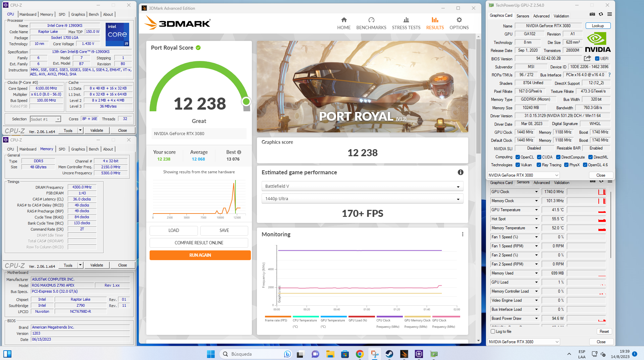This screenshot has width=644, height=360.
Task: Go to BENCHMARKS in 3DMark navigation
Action: click(x=371, y=23)
